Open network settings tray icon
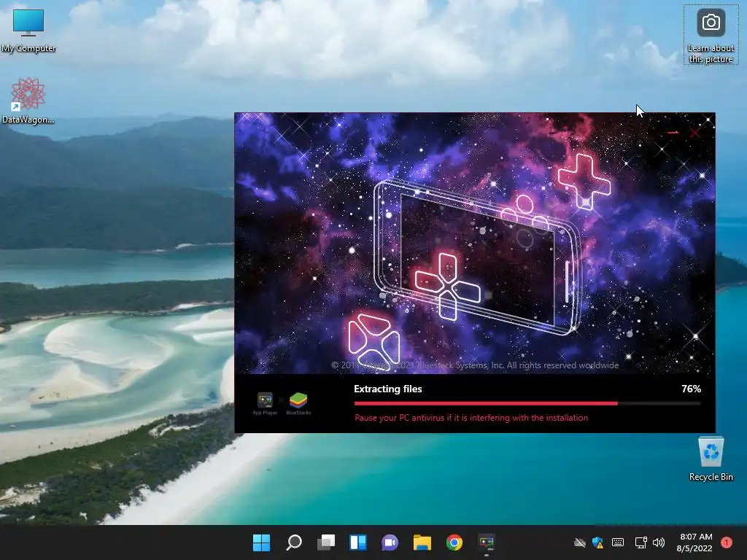This screenshot has width=747, height=560. (x=640, y=542)
